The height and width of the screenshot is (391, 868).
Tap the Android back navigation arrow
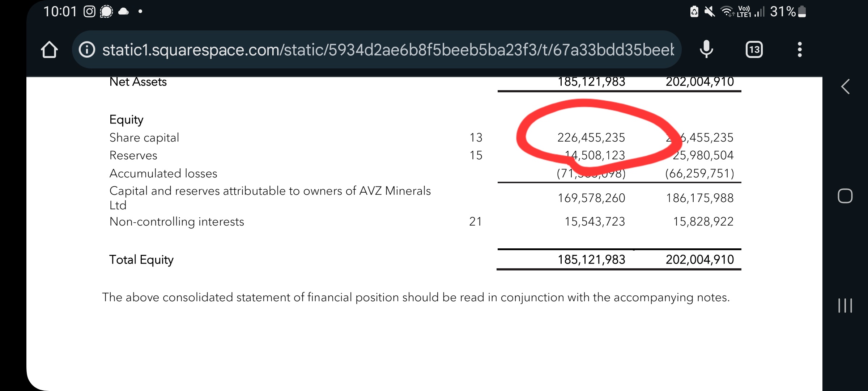pos(845,87)
